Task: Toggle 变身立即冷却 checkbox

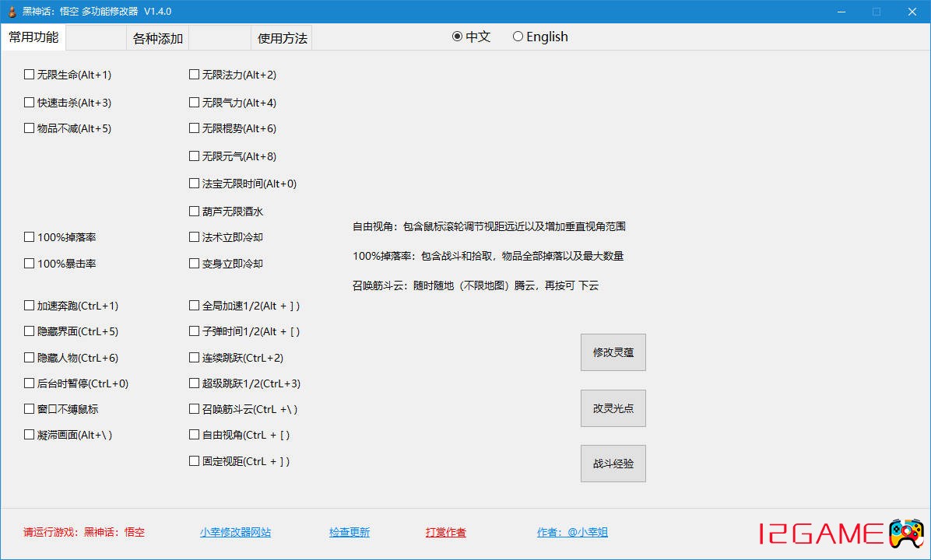Action: point(194,263)
